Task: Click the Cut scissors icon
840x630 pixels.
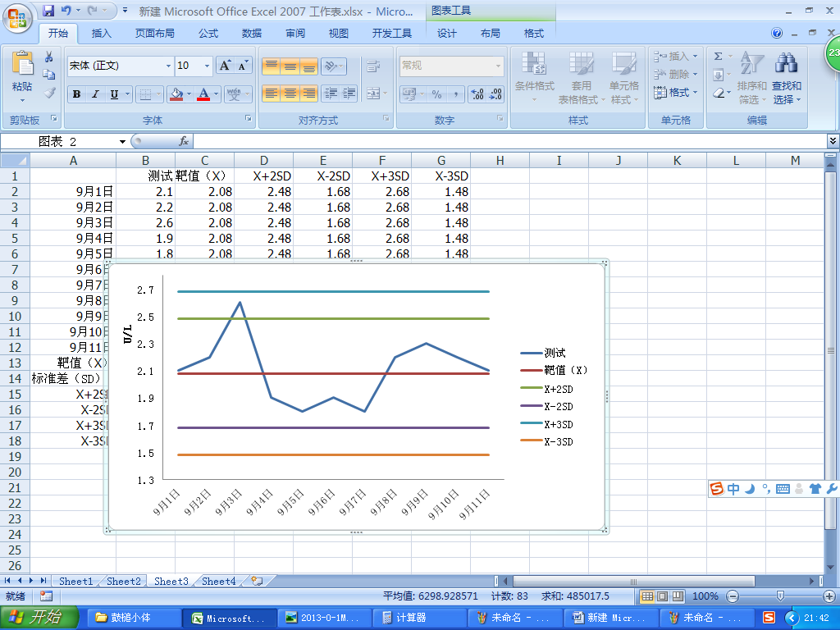Action: click(x=49, y=57)
